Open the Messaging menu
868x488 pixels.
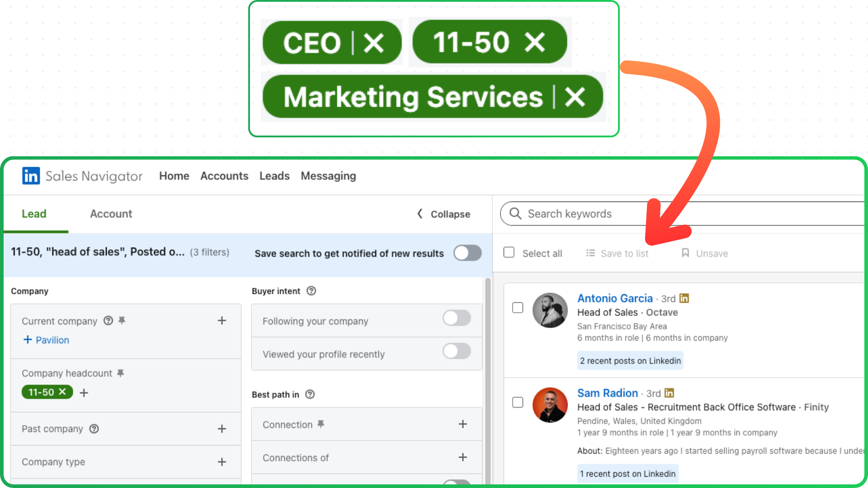[328, 176]
